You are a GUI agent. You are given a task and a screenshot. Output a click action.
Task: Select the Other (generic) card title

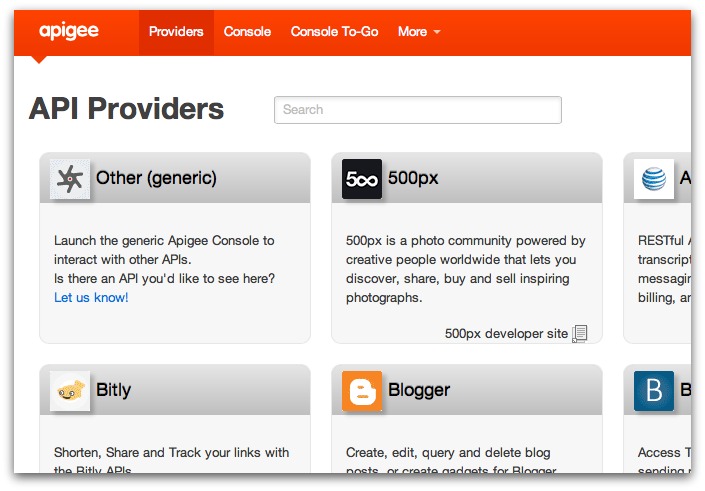tap(156, 178)
